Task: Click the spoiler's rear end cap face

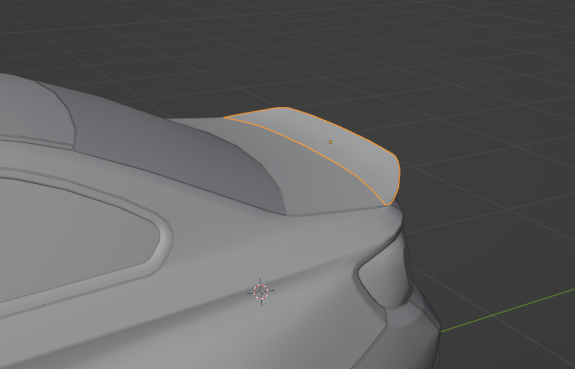Action: click(393, 180)
